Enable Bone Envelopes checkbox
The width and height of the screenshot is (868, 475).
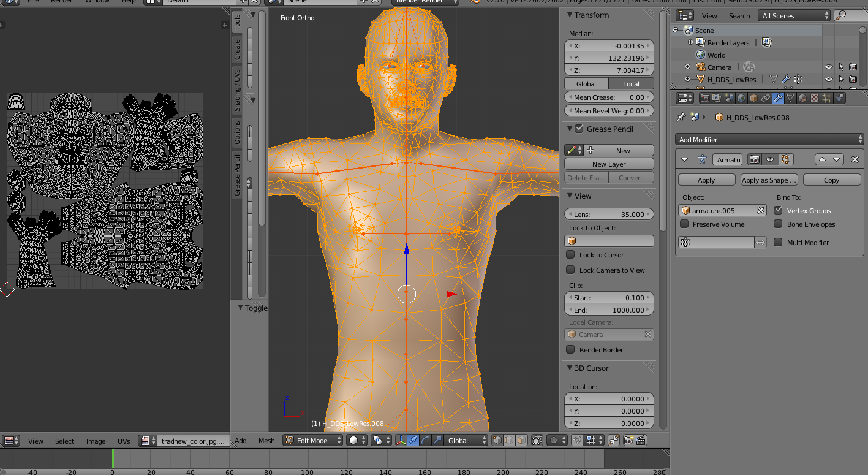coord(778,224)
